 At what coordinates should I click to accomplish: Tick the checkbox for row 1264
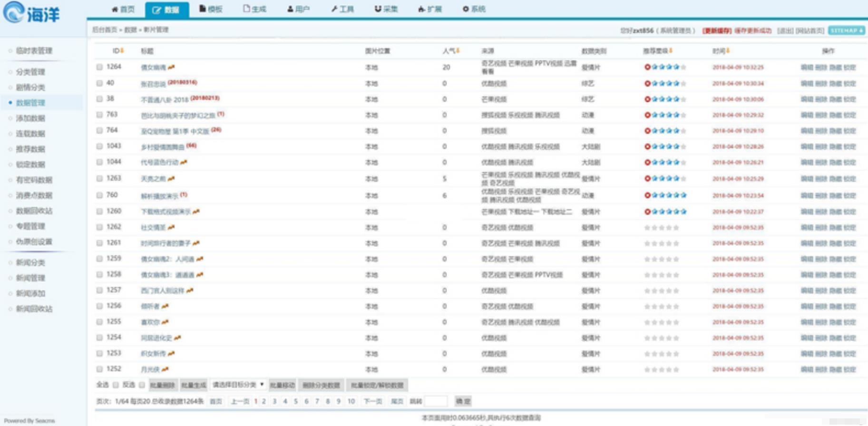point(99,67)
